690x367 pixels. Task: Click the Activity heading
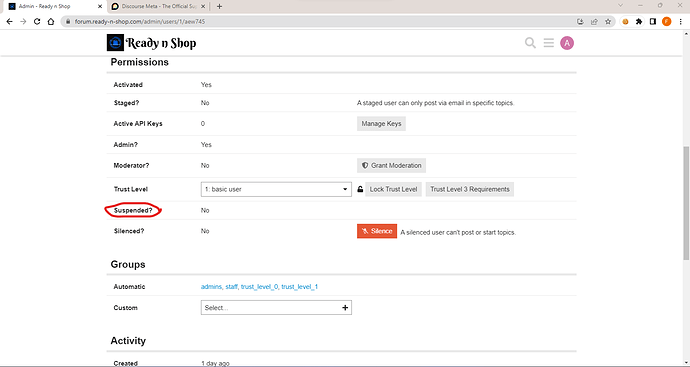click(x=128, y=341)
